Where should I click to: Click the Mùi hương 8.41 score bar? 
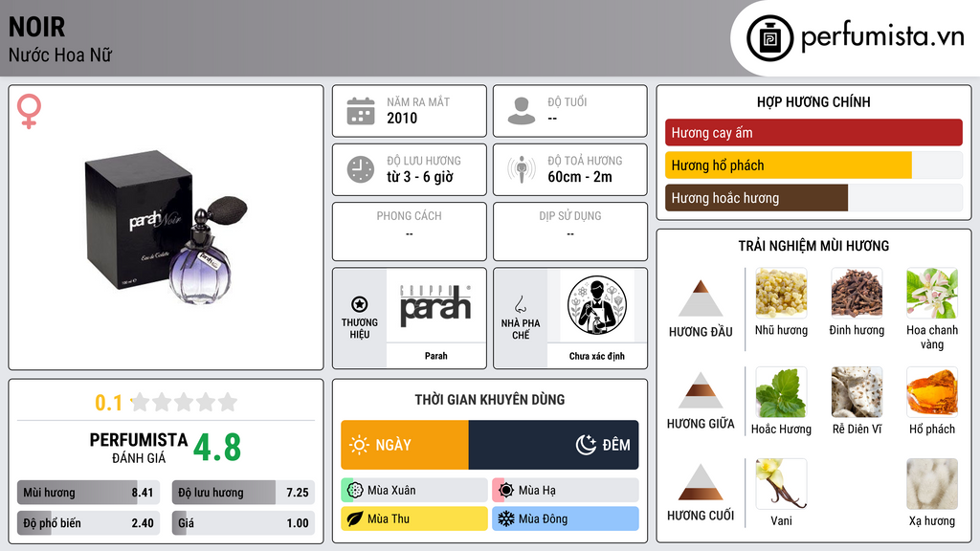[x=88, y=493]
